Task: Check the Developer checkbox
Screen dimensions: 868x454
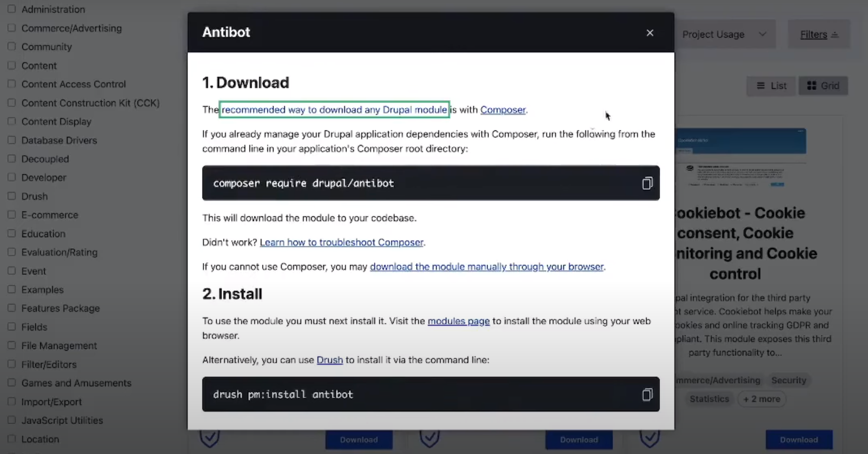Action: click(11, 177)
